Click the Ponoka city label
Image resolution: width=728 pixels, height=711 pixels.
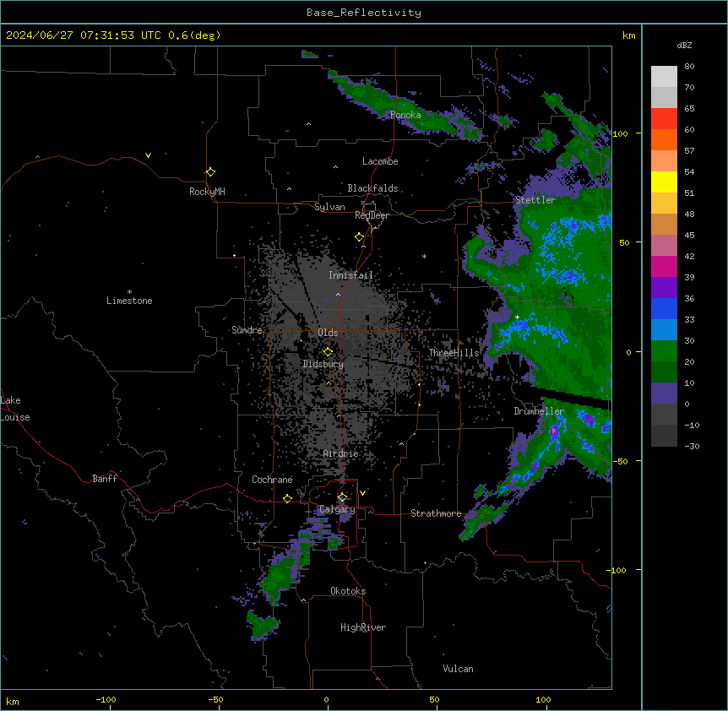click(x=405, y=115)
